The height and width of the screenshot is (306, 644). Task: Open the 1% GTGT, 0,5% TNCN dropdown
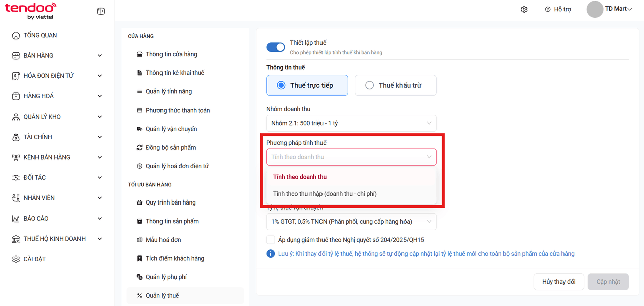pyautogui.click(x=351, y=222)
